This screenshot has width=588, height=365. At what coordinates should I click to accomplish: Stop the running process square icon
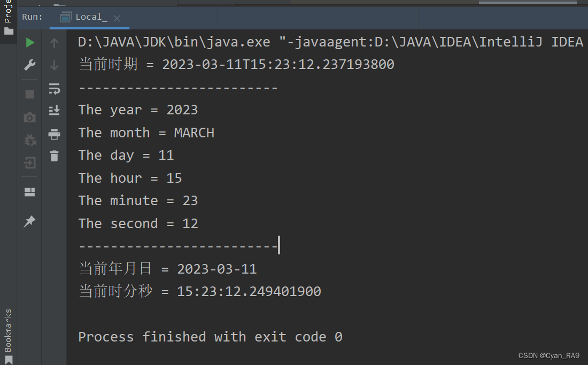(x=29, y=94)
